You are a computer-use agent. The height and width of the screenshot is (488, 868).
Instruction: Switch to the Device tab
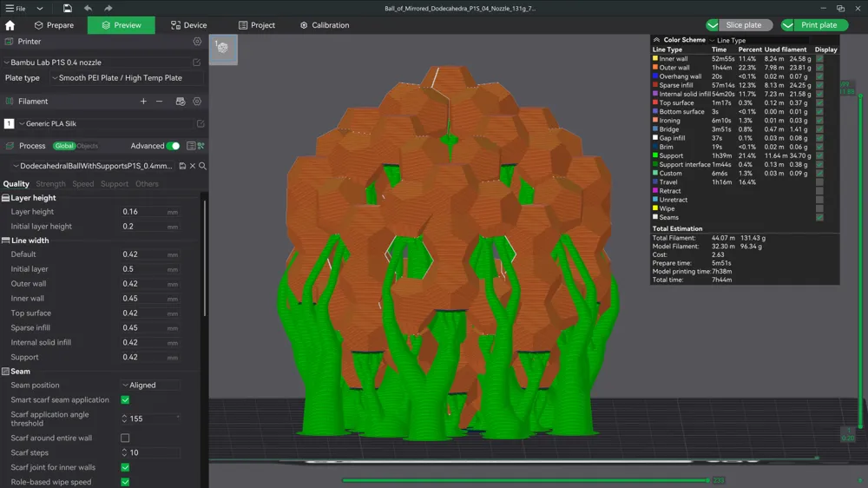point(188,25)
